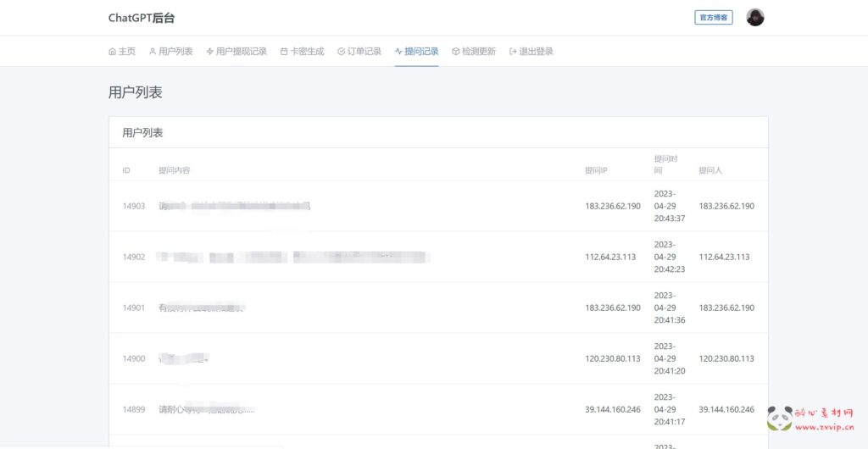Click the panda watermark logo
This screenshot has height=449, width=868.
[779, 417]
